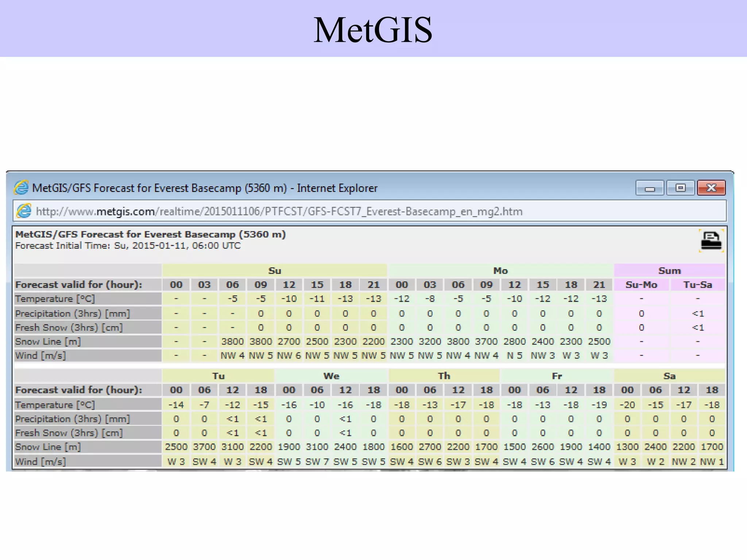This screenshot has width=747, height=560.
Task: Click the Forecast Initial Time line
Action: click(x=128, y=246)
